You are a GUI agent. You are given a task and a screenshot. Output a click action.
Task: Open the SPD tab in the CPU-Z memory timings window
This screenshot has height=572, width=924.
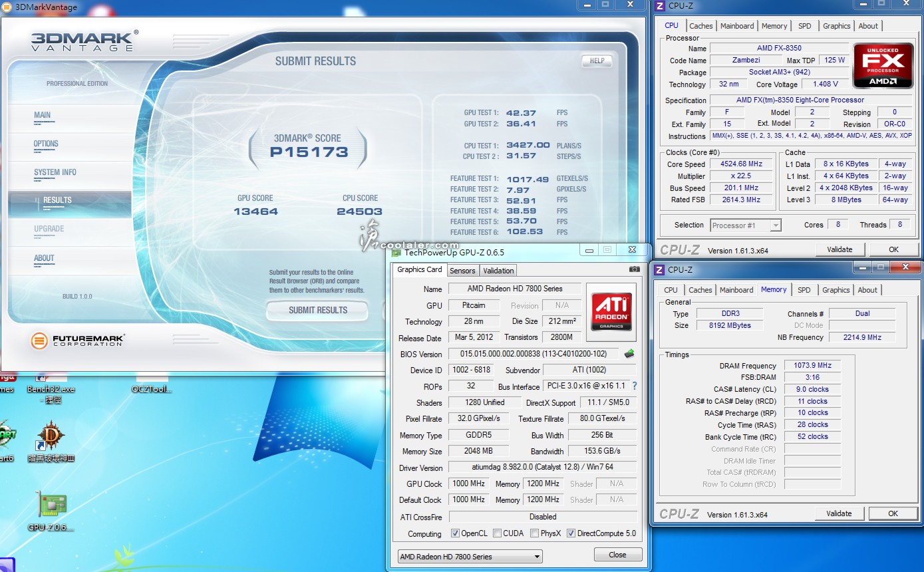(x=804, y=290)
